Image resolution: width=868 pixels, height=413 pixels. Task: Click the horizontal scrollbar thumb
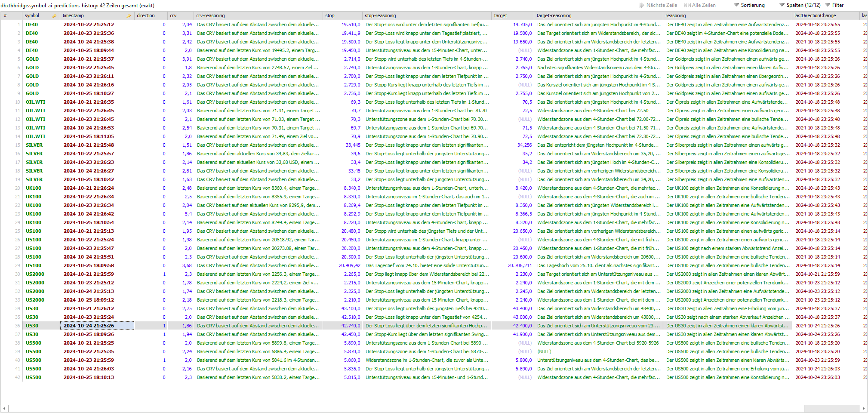click(406, 408)
